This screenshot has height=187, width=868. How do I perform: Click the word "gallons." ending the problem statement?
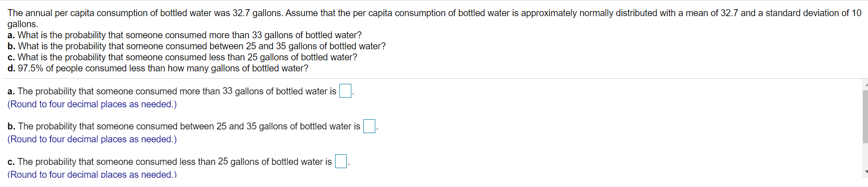pyautogui.click(x=23, y=24)
